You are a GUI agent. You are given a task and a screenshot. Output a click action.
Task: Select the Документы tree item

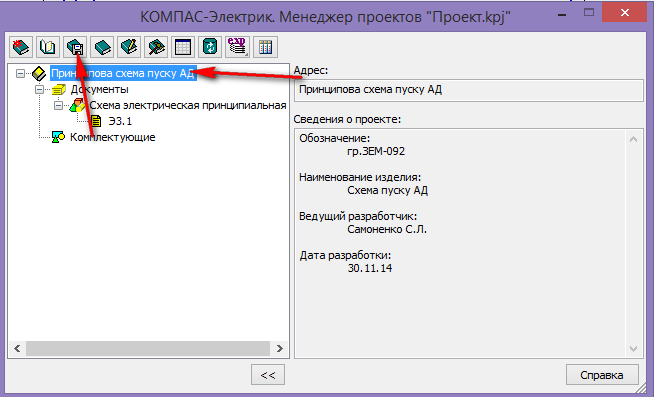(100, 89)
